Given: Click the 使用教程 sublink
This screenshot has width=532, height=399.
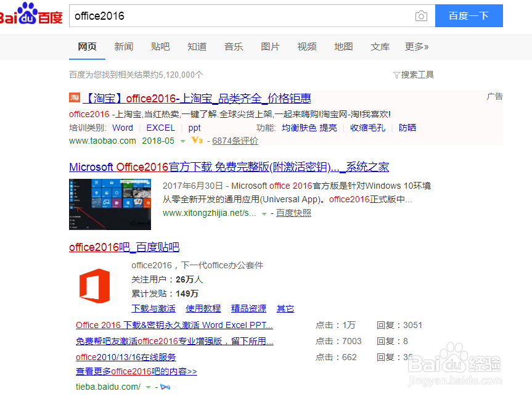Looking at the screenshot, I should pyautogui.click(x=203, y=308).
